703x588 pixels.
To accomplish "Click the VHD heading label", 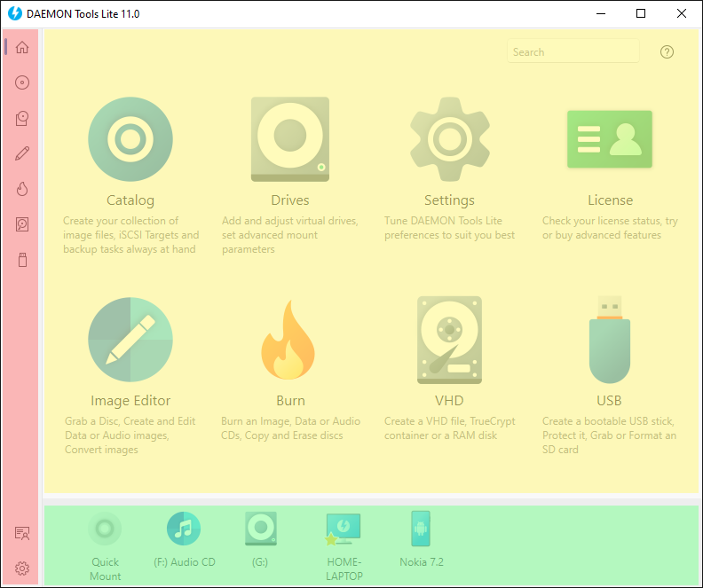I will click(x=449, y=400).
